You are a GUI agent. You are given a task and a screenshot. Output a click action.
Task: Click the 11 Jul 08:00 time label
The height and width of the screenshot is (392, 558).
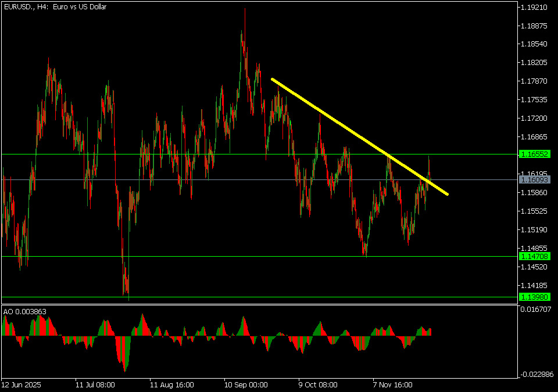95,384
